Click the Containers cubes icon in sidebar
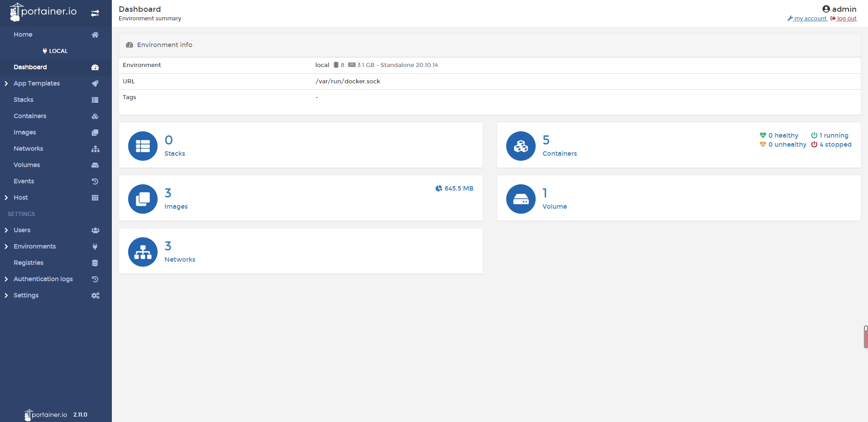 pos(95,116)
